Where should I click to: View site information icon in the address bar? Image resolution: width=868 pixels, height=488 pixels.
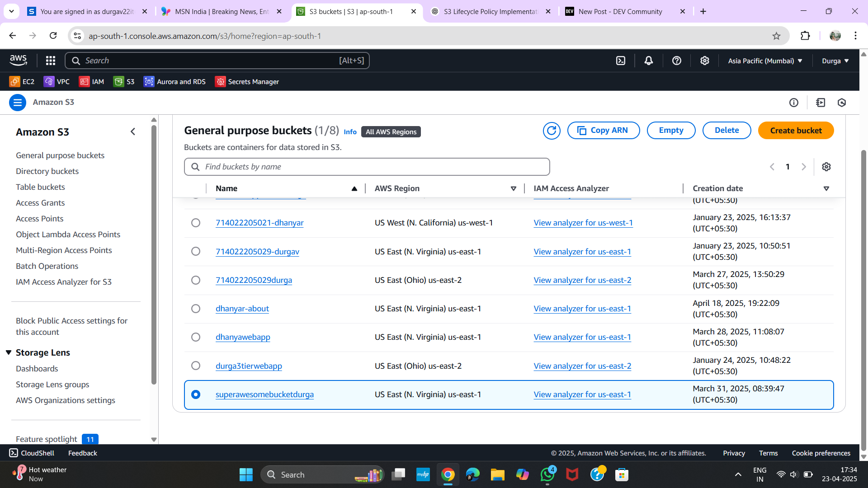pyautogui.click(x=78, y=36)
